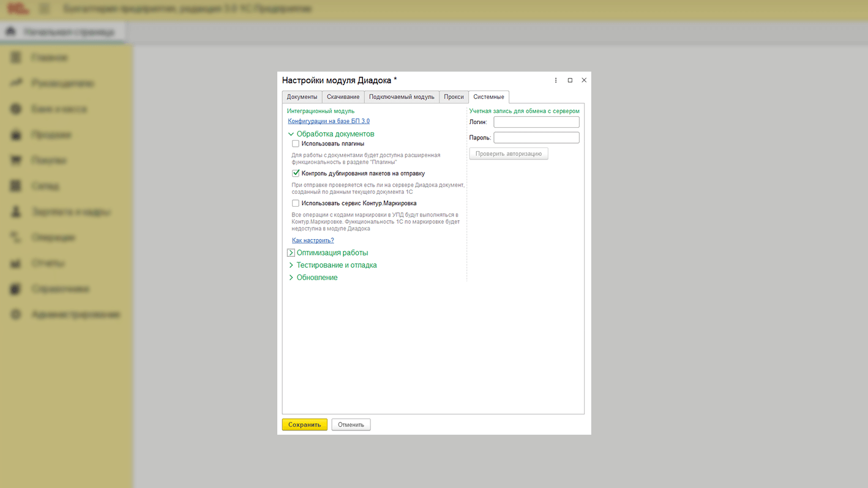The height and width of the screenshot is (488, 868).
Task: Expand the Обновление section
Action: [291, 278]
